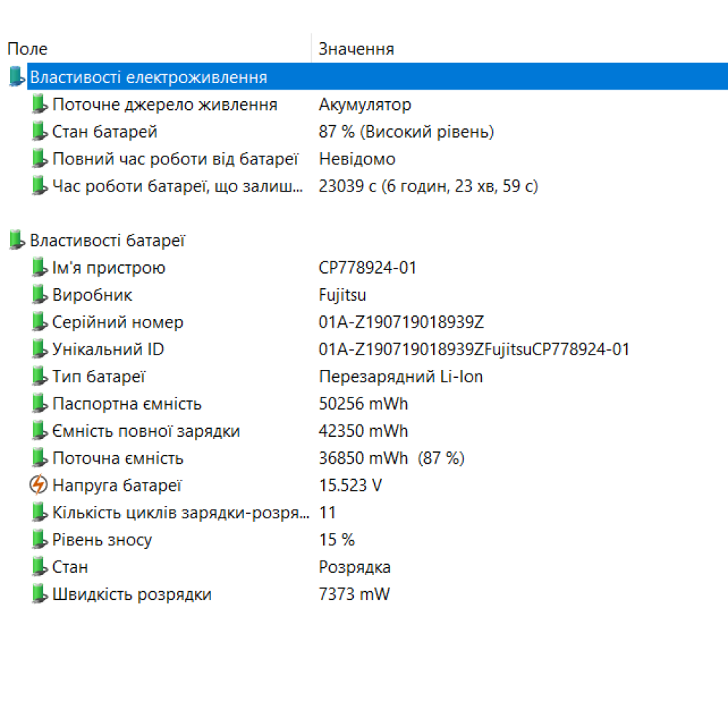Select the Виробник label
The width and height of the screenshot is (728, 728).
point(92,296)
